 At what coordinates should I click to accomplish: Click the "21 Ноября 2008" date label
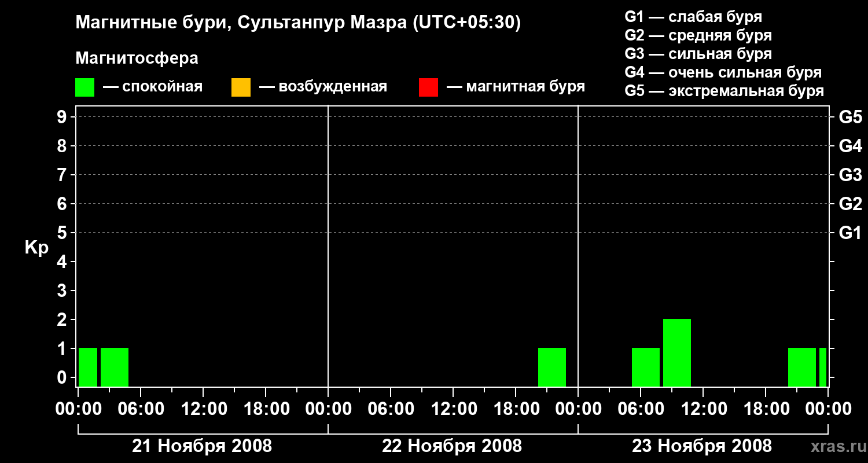[202, 446]
